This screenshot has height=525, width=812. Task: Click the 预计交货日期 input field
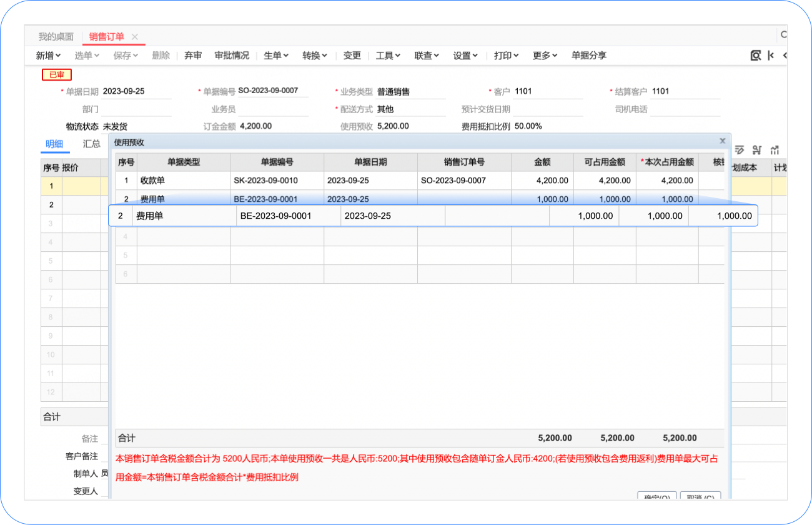click(548, 109)
